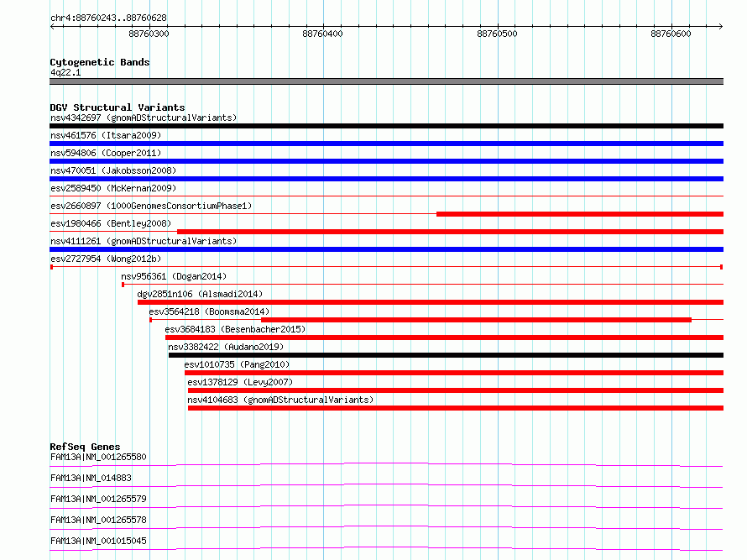The height and width of the screenshot is (560, 747).
Task: Click the 4q22.1 band label
Action: 65,72
